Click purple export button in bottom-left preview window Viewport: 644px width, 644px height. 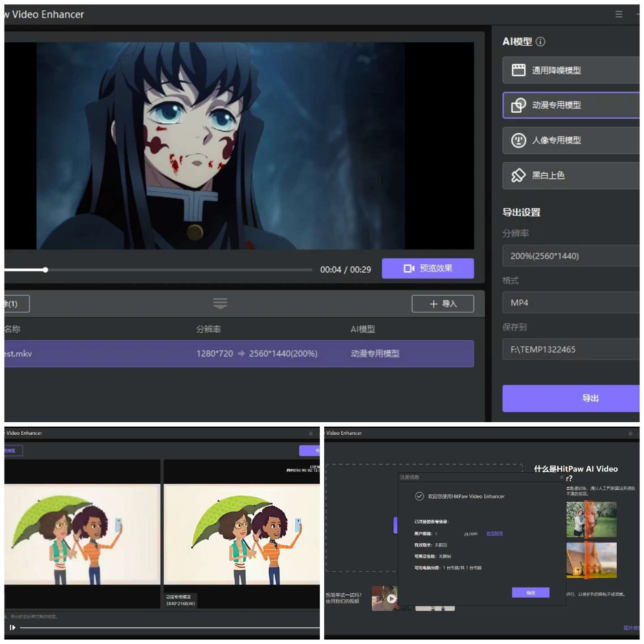coord(309,451)
